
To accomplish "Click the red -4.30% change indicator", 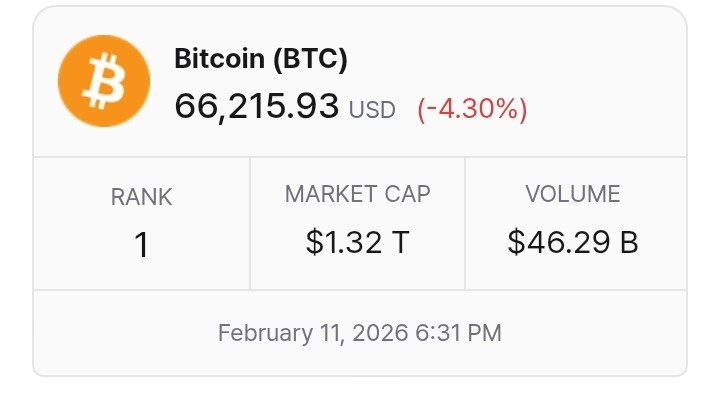I will [472, 109].
